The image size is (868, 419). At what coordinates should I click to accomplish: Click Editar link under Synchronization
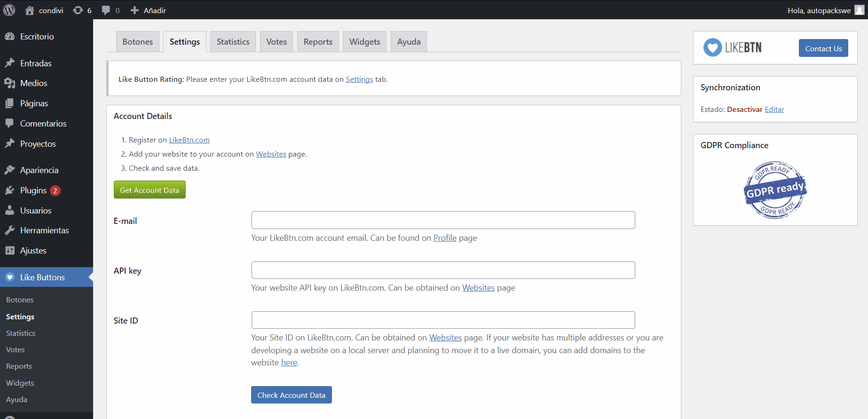pos(774,110)
